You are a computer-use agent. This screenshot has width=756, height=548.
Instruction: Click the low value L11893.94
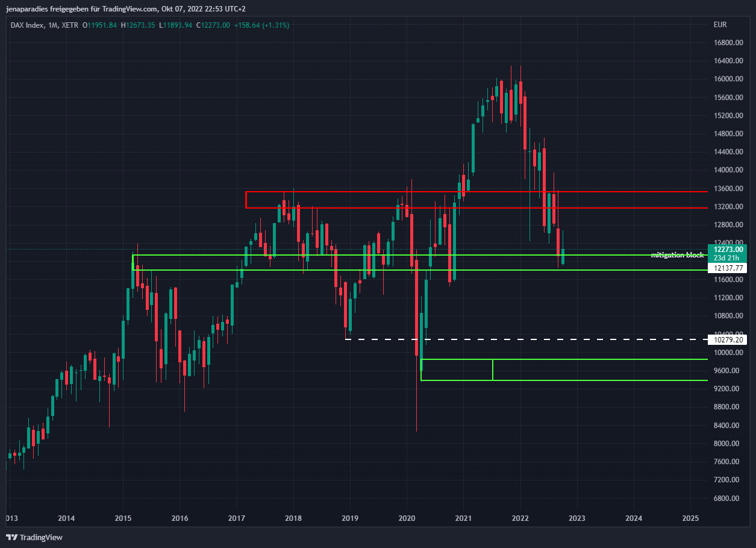[175, 25]
